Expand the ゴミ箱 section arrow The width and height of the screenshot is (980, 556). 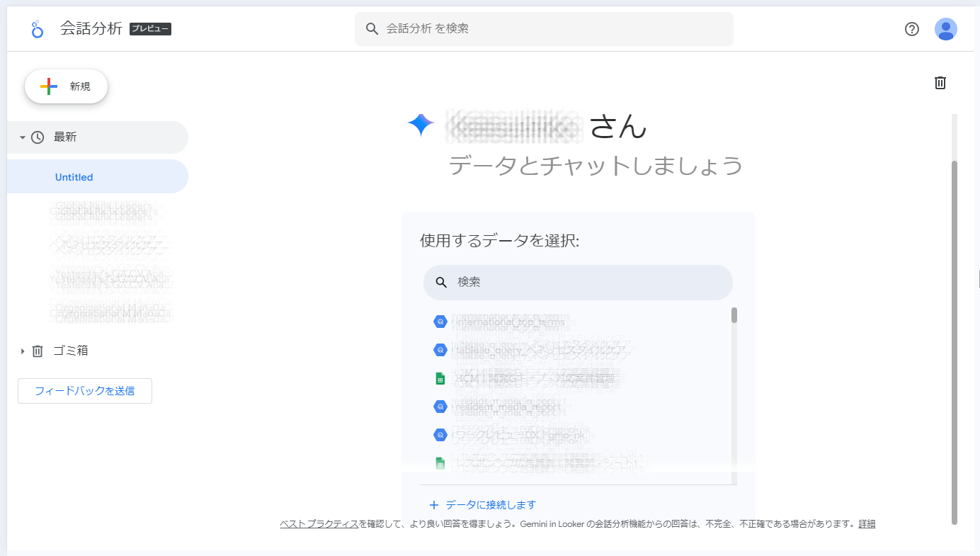[x=23, y=351]
